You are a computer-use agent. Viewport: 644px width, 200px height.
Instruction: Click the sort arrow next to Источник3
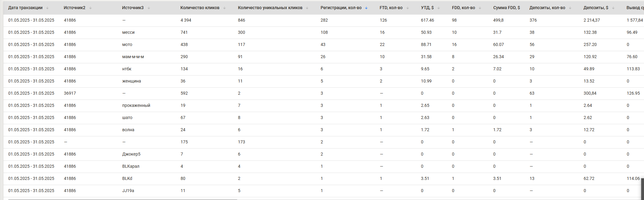coord(149,8)
